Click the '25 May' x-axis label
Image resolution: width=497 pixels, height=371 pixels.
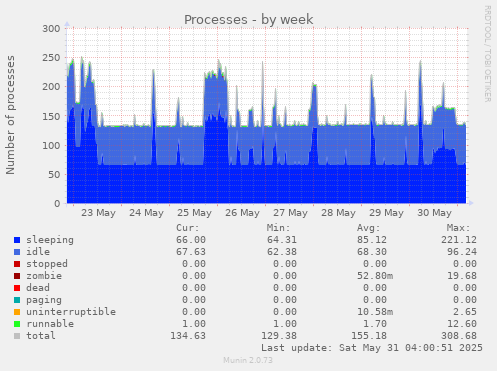click(x=194, y=213)
